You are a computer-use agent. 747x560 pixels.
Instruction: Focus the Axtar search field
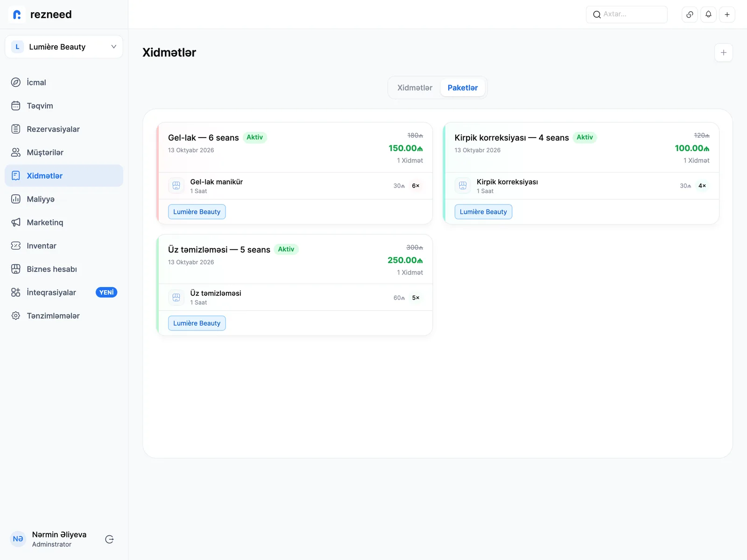(x=627, y=14)
